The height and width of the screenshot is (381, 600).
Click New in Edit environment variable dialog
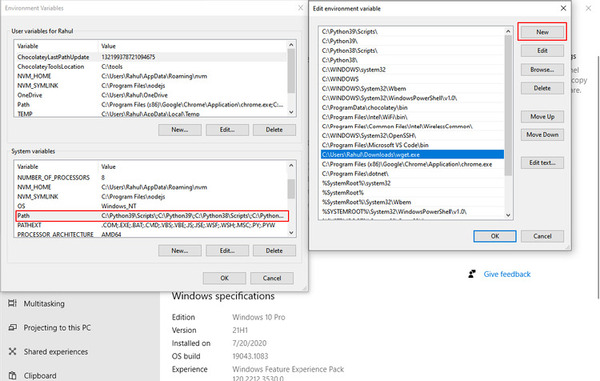(x=542, y=32)
